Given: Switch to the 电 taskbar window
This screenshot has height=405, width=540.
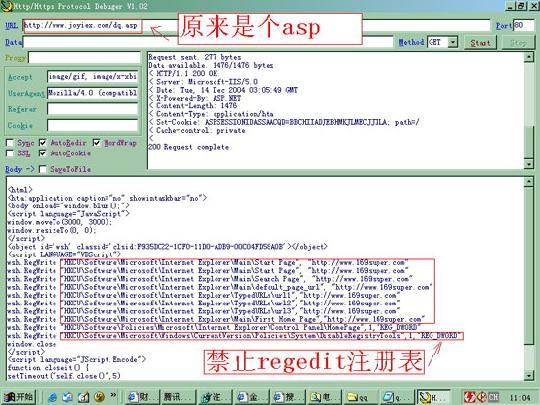Looking at the screenshot, I should 325,397.
